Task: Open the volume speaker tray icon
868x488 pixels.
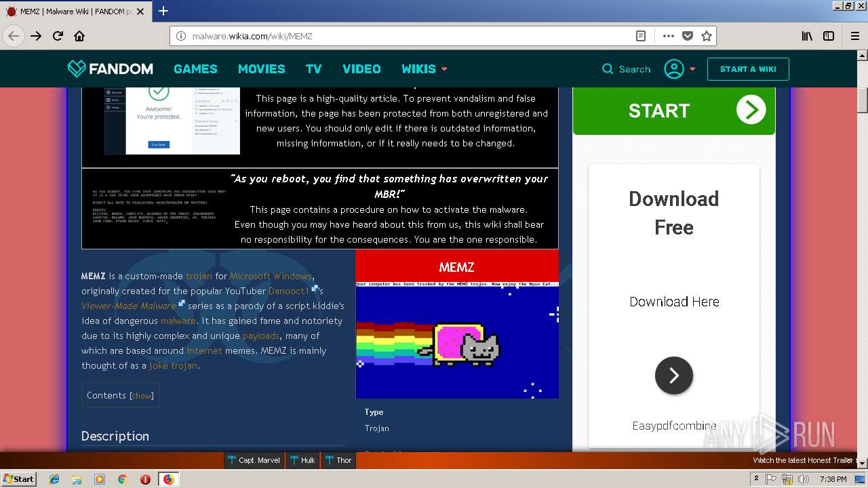Action: pos(804,479)
